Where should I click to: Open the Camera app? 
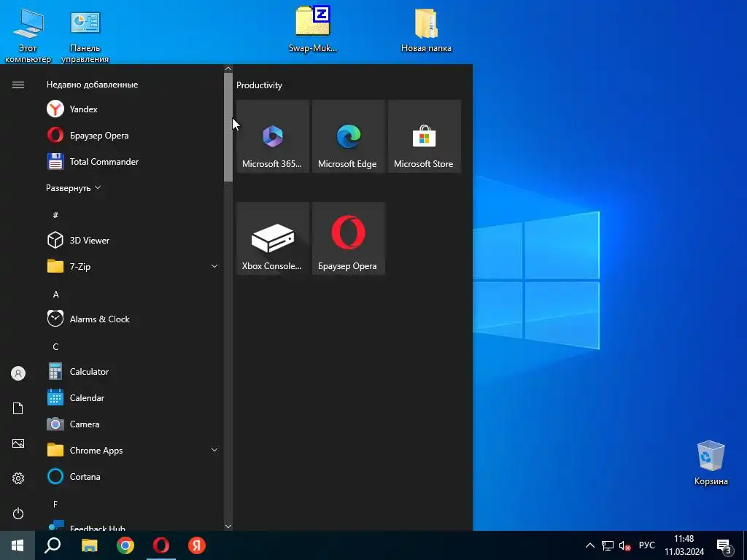131,424
